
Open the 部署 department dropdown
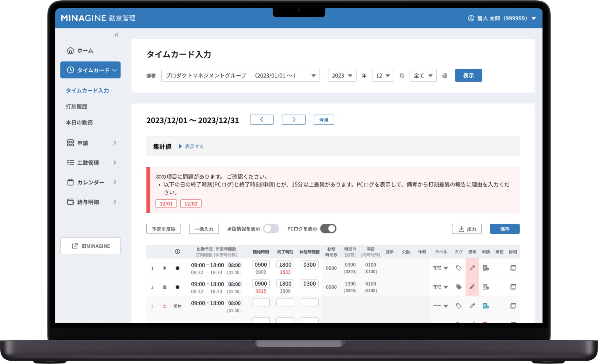240,75
